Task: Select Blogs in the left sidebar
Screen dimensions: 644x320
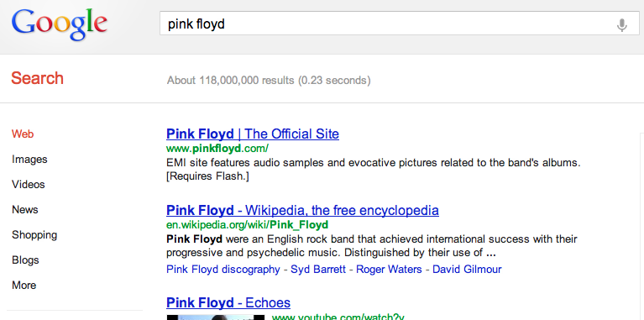Action: click(25, 260)
